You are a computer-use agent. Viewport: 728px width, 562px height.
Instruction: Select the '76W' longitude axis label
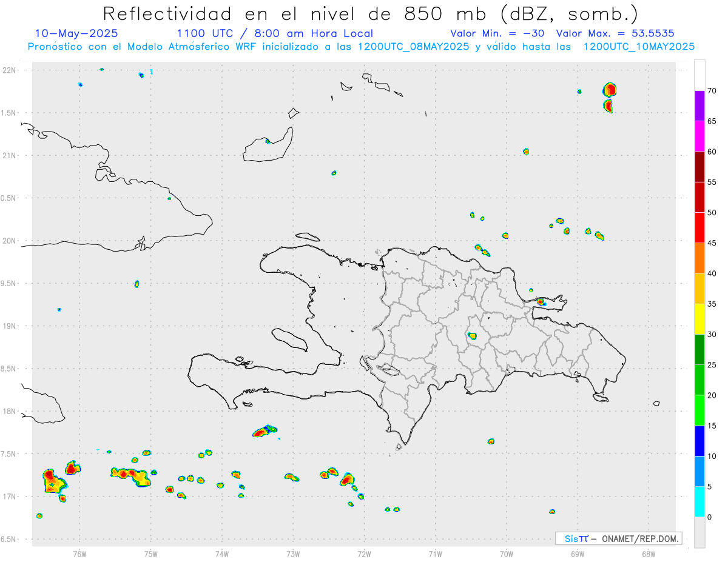(79, 553)
